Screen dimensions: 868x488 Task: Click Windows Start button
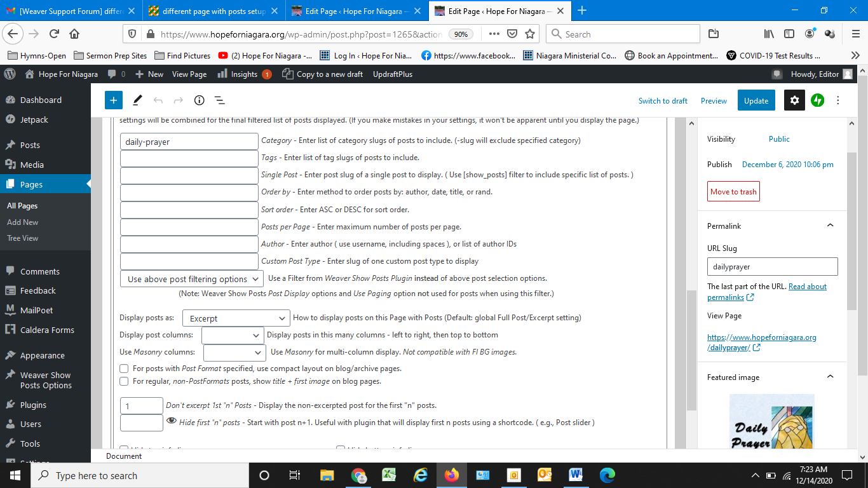coord(15,475)
